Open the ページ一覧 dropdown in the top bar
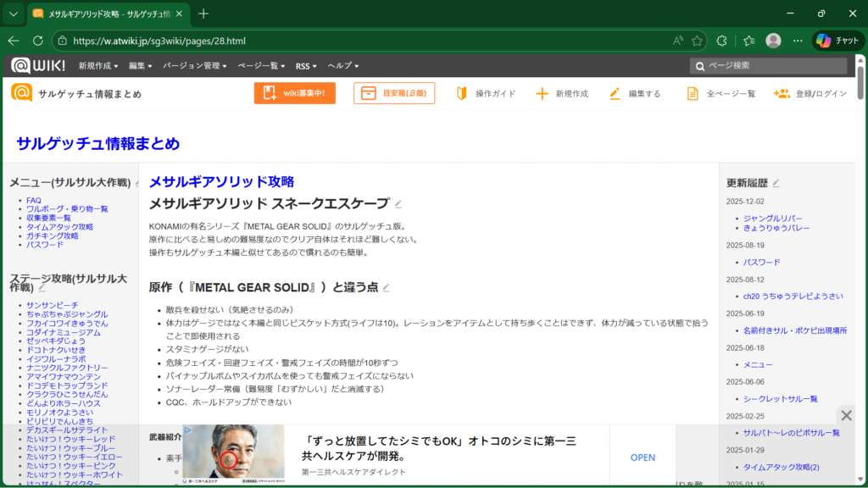This screenshot has width=868, height=488. [x=262, y=66]
